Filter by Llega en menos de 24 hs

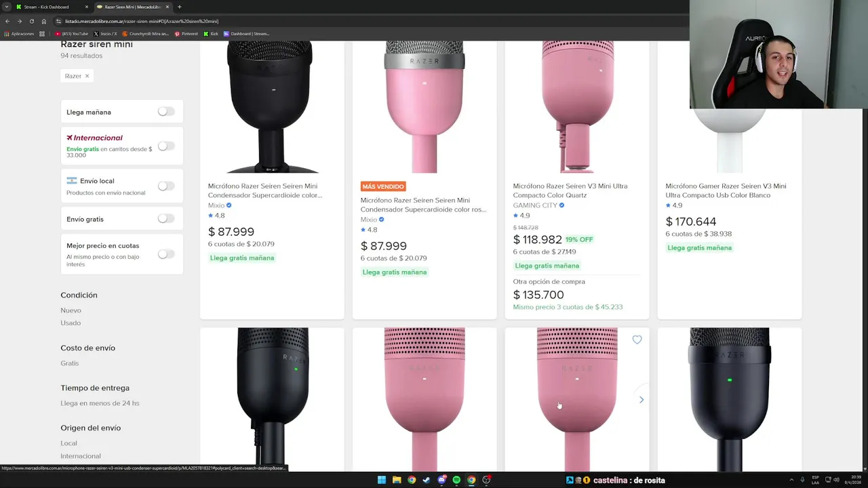pyautogui.click(x=100, y=403)
